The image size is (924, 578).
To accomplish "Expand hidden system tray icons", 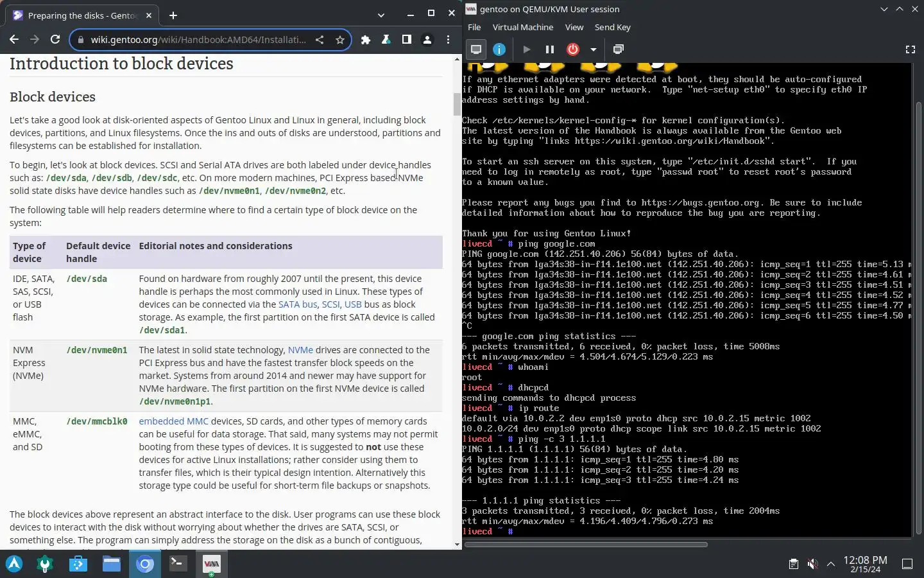I will [831, 564].
